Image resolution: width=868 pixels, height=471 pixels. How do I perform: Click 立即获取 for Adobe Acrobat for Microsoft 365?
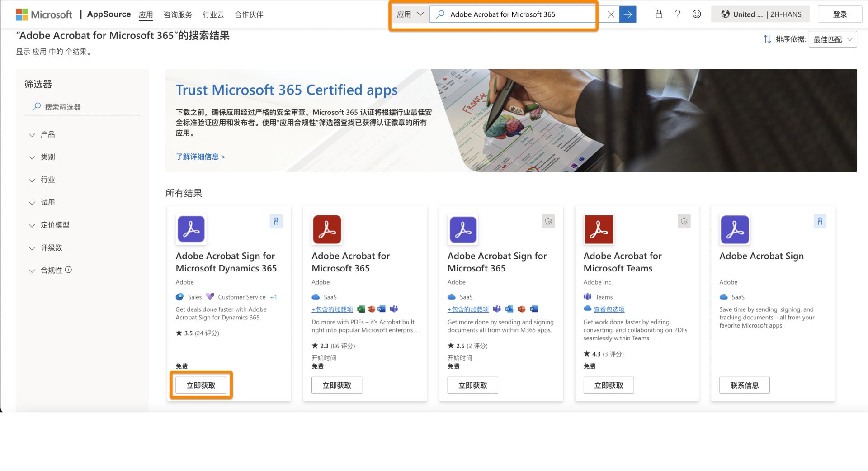(x=337, y=385)
